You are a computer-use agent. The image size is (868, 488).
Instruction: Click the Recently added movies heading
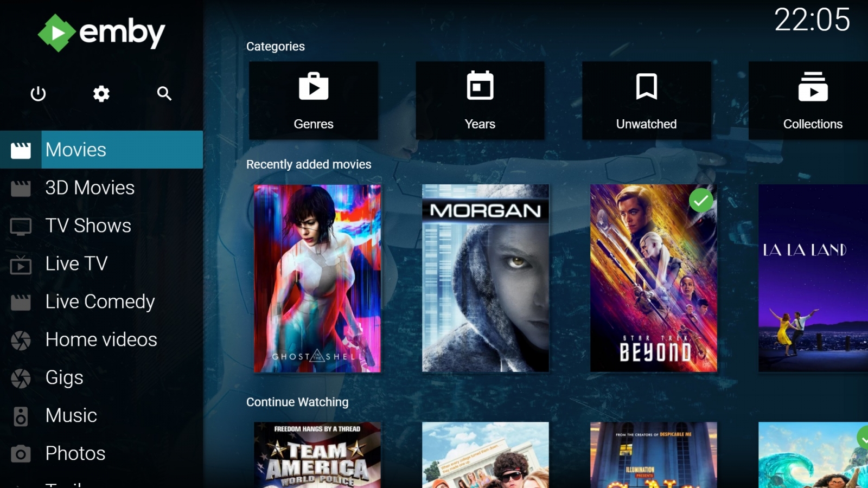coord(309,164)
